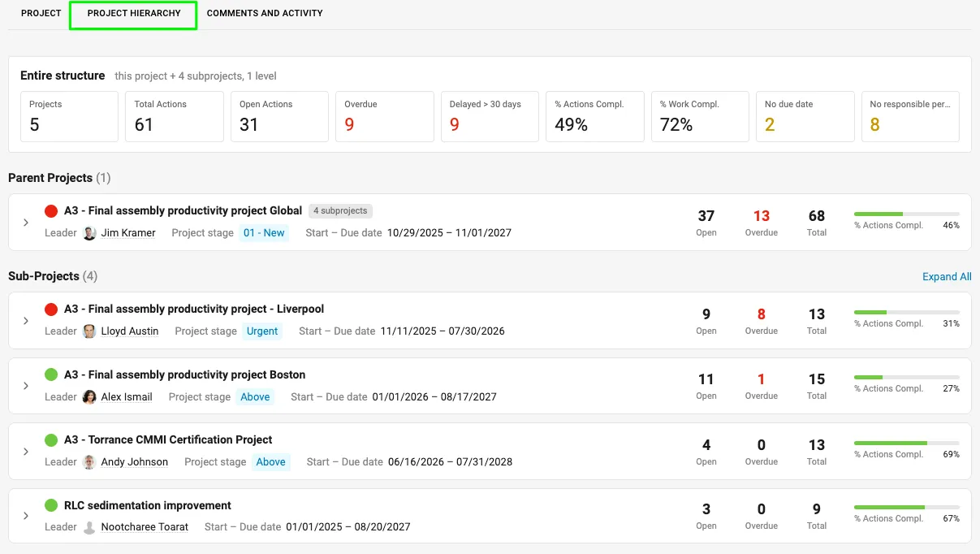Image resolution: width=980 pixels, height=554 pixels.
Task: Click the Liverpool project 31% completion progress bar
Action: pos(907,313)
